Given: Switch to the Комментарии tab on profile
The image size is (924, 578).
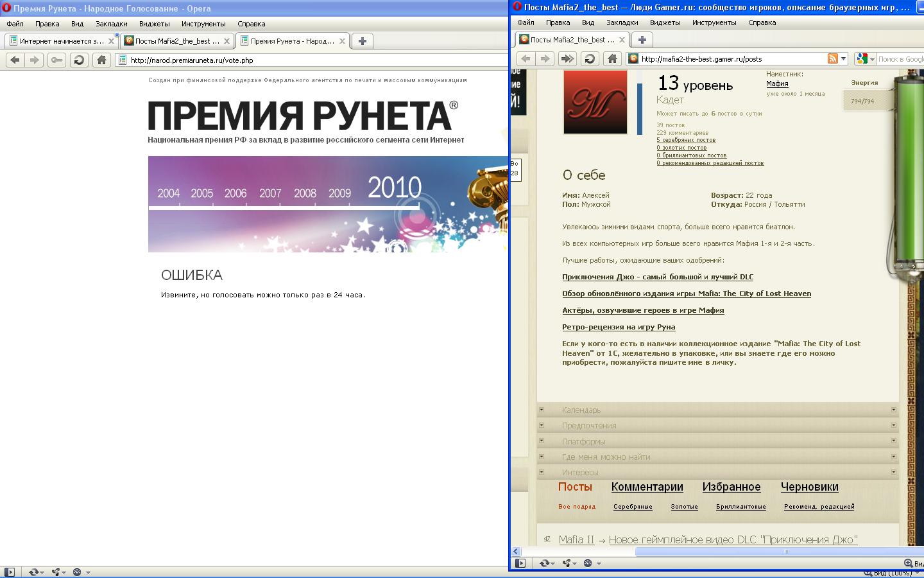Looking at the screenshot, I should [x=647, y=487].
